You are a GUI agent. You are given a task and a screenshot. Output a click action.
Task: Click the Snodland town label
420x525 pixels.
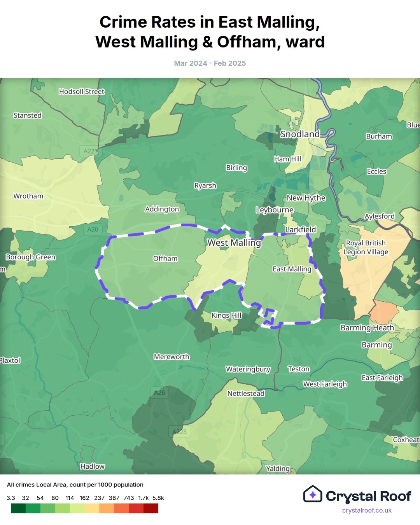(300, 134)
